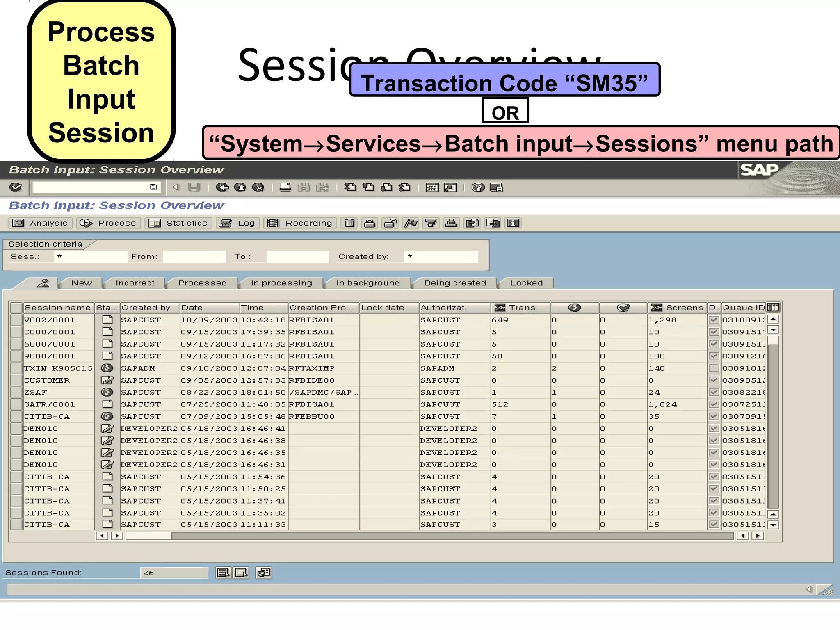The width and height of the screenshot is (840, 630).
Task: Click the status bar expand triangle
Action: click(x=808, y=589)
